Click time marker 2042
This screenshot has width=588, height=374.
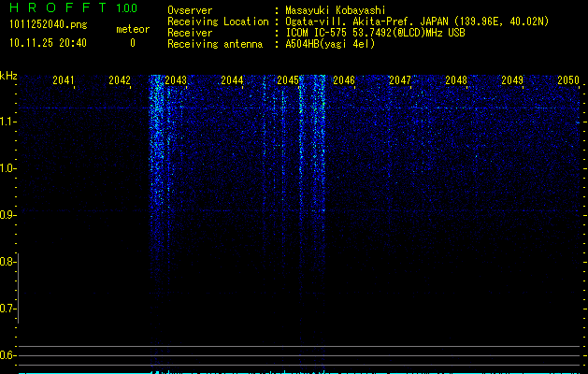pos(120,80)
